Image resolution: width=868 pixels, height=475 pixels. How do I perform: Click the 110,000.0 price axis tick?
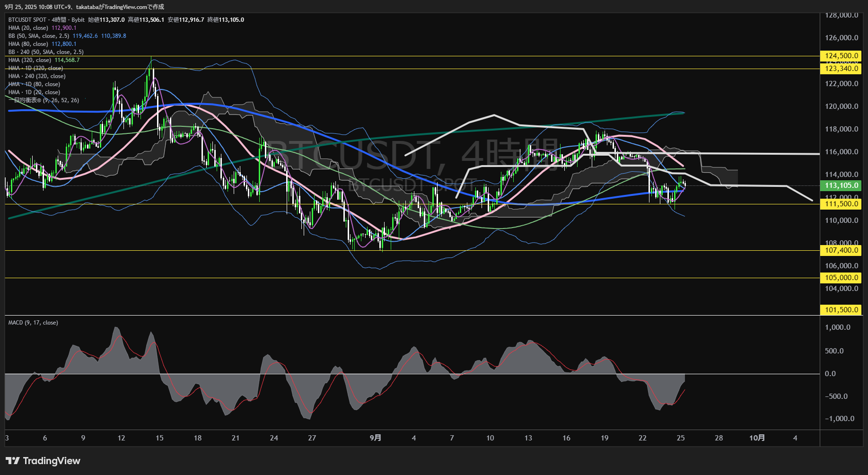coord(842,220)
